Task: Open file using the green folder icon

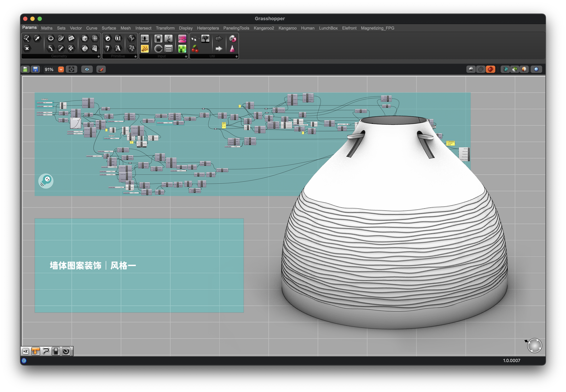Action: (25, 69)
